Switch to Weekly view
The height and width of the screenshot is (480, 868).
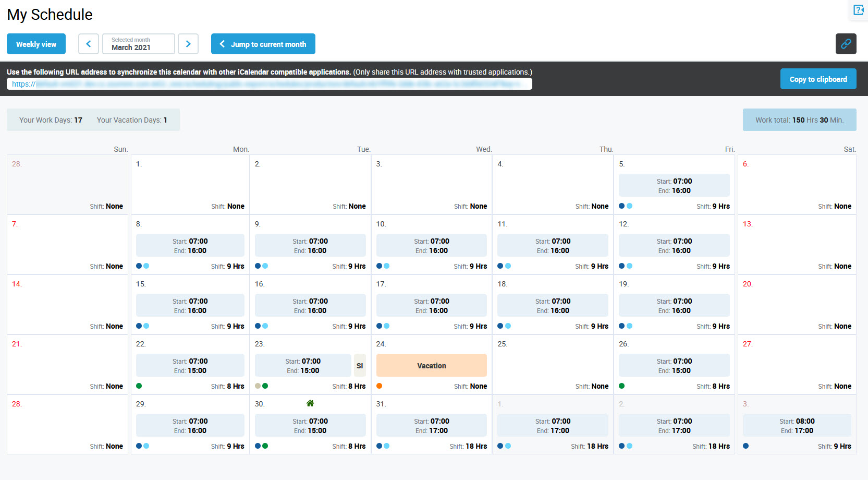tap(36, 44)
